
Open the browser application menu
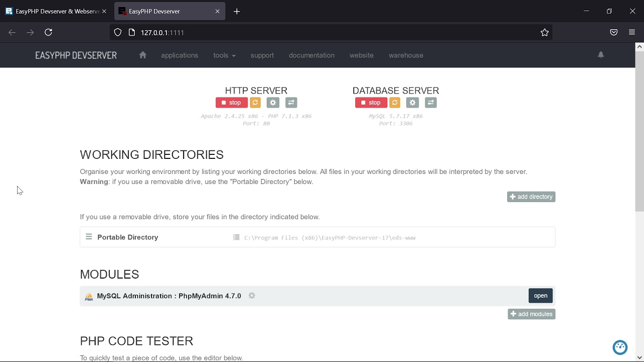point(632,33)
